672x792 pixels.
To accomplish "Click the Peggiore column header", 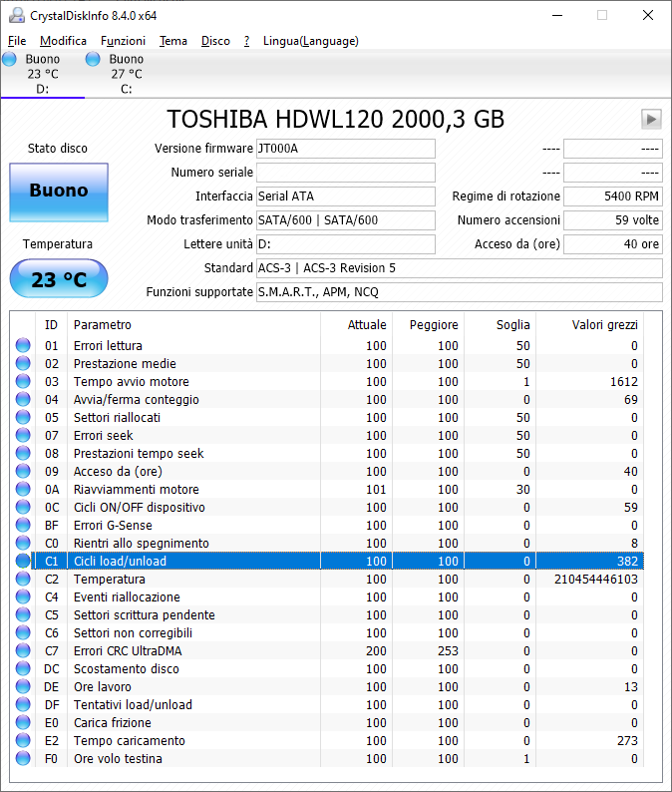I will 428,325.
